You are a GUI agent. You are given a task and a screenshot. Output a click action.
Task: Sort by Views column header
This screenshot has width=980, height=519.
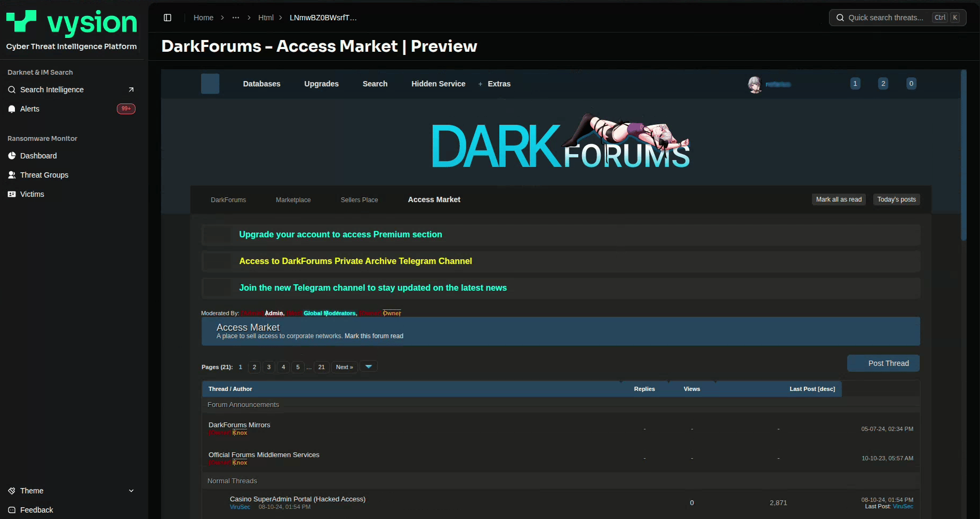692,389
